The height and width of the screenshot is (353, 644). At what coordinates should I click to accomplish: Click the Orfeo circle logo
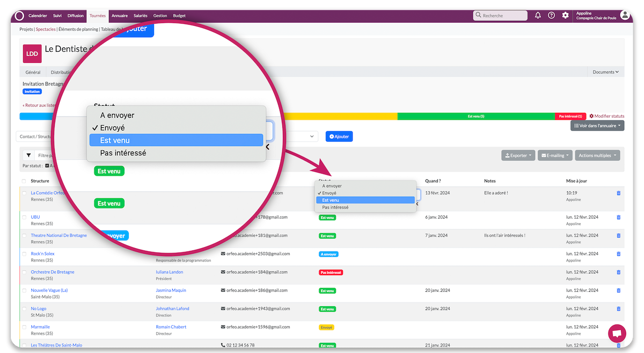(20, 16)
